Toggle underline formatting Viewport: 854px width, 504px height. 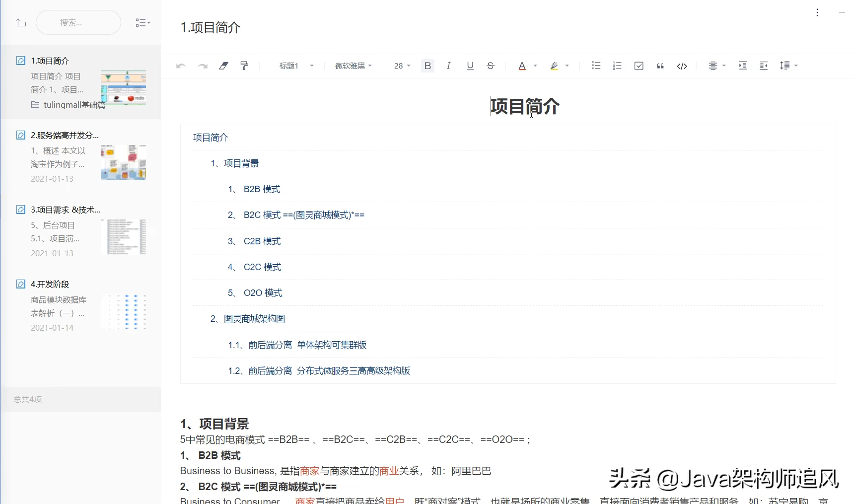pyautogui.click(x=470, y=66)
